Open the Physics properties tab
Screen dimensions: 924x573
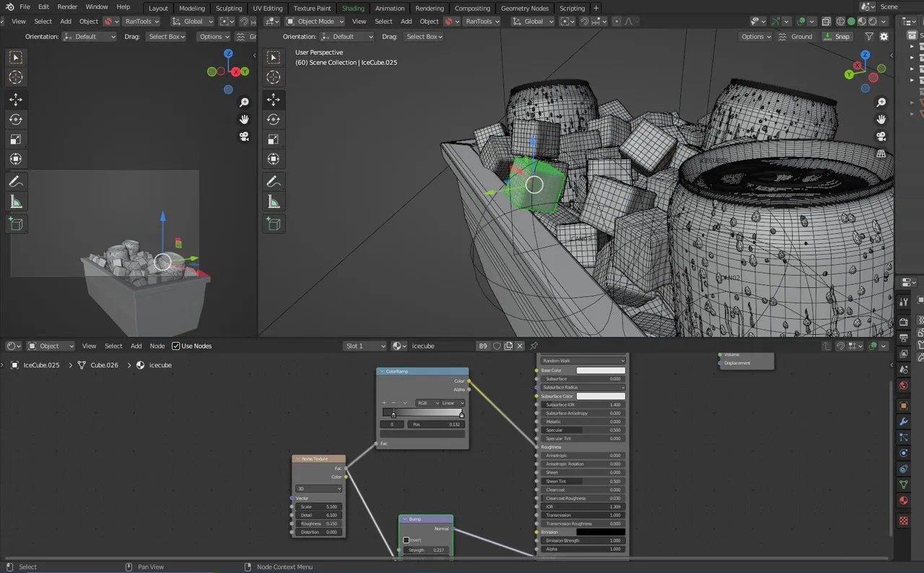pos(903,453)
